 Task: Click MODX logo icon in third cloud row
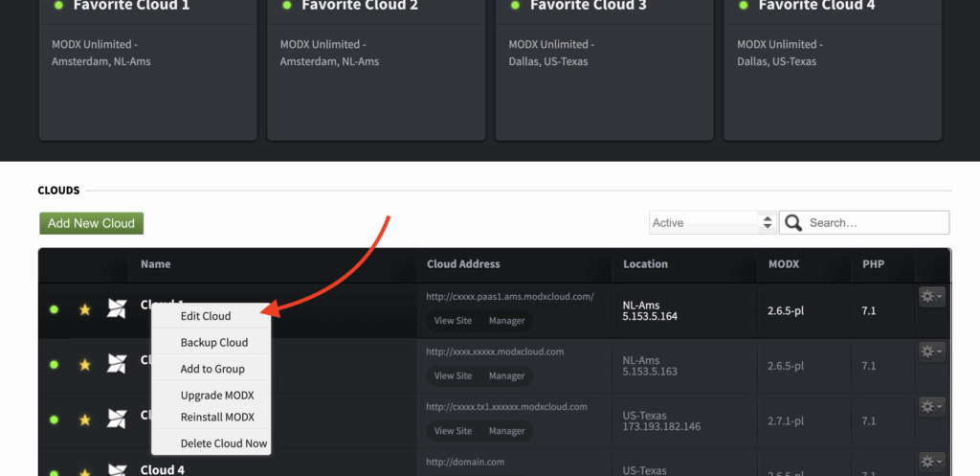tap(117, 419)
